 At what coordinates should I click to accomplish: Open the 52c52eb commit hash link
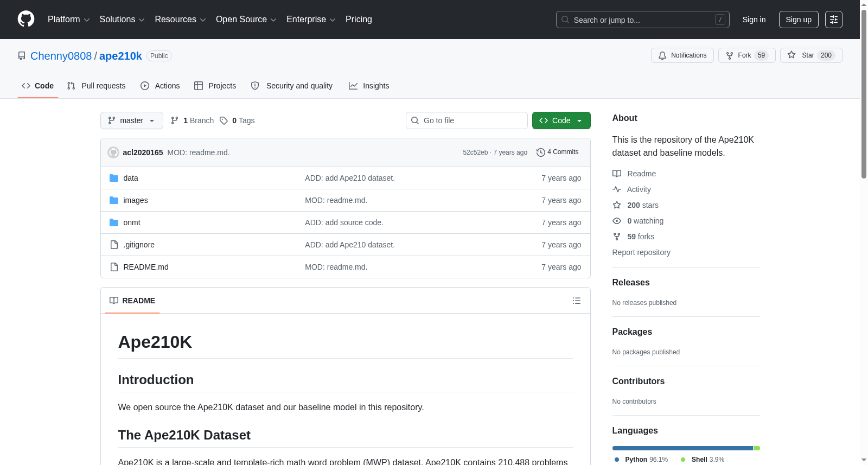coord(475,152)
